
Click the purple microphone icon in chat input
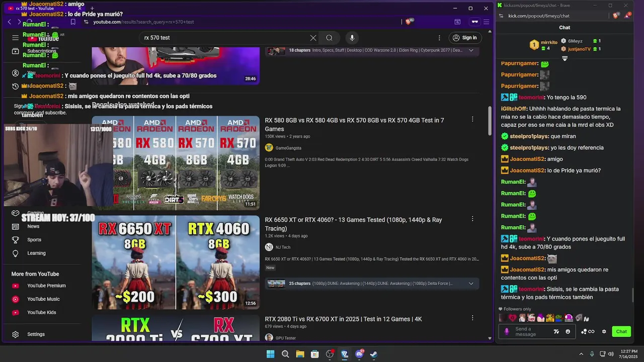coord(507,332)
